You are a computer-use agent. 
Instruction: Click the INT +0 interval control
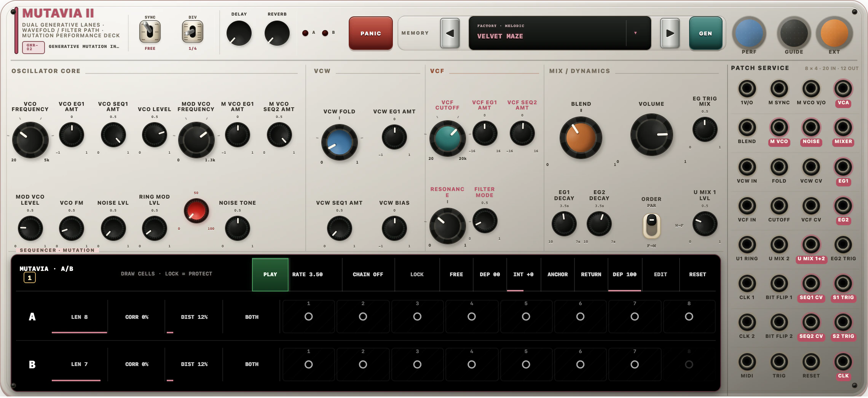[x=523, y=274]
